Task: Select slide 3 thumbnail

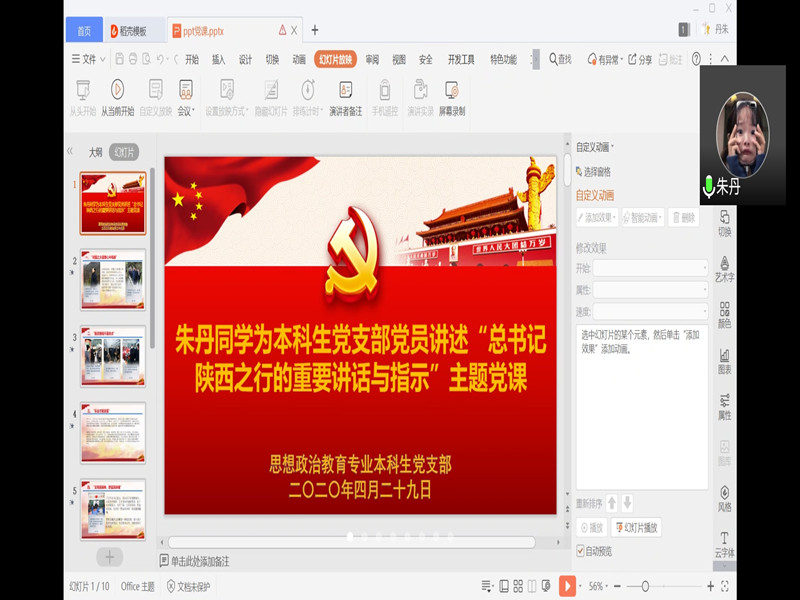Action: [113, 356]
